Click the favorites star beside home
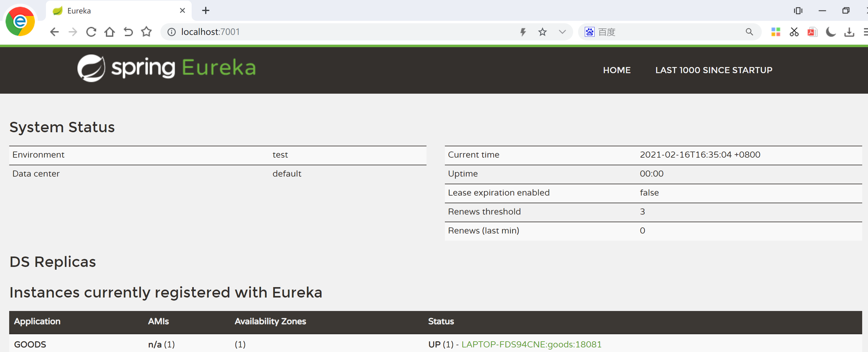Screen dimensions: 868x352 pos(146,32)
